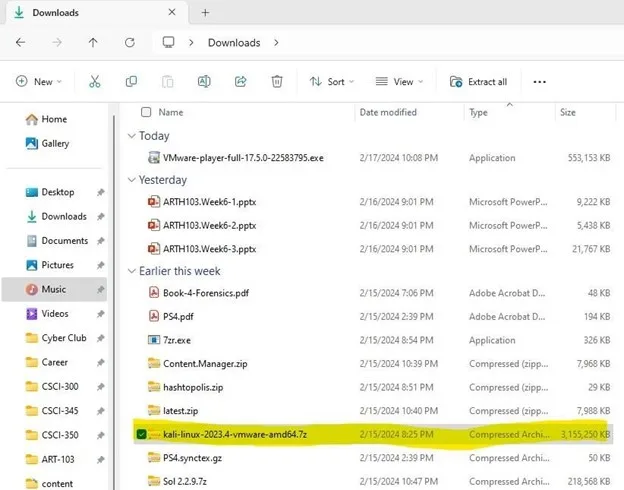Click the Cut scissors icon
This screenshot has width=624, height=490.
click(x=94, y=82)
